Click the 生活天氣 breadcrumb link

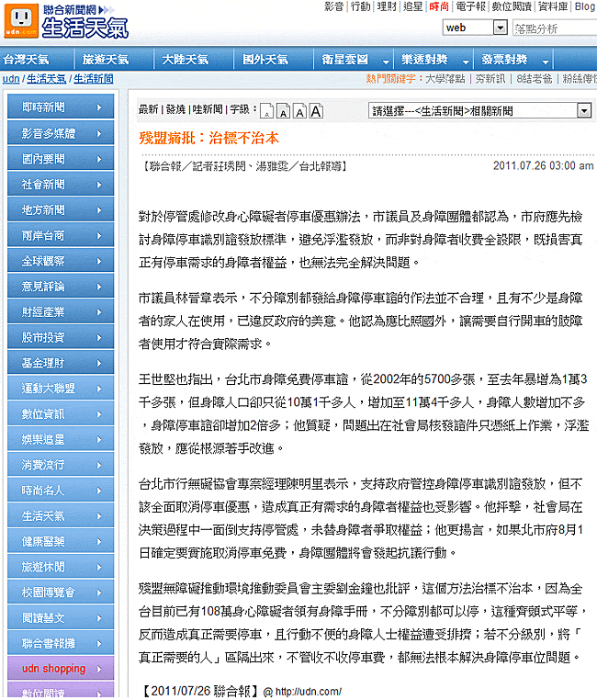(47, 79)
